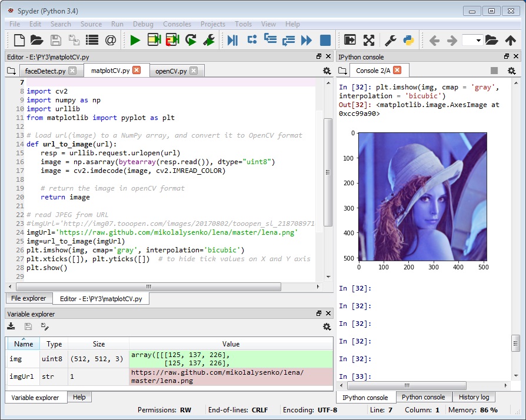Go back with the left arrow
The image size is (526, 420).
(x=434, y=41)
